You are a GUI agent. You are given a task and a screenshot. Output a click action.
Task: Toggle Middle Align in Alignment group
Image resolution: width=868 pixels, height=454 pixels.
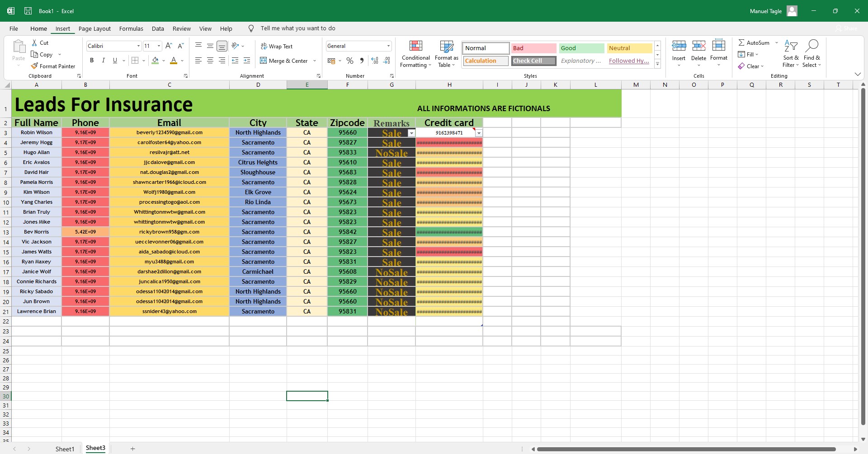click(210, 46)
